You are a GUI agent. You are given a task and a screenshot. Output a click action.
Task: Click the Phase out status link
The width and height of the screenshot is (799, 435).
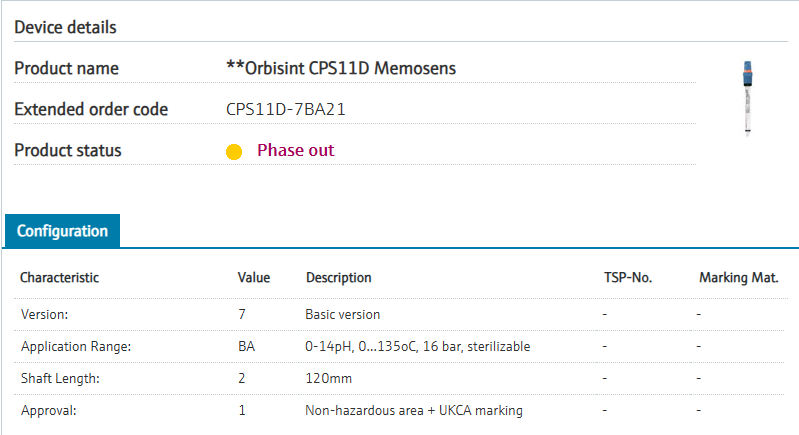(296, 150)
